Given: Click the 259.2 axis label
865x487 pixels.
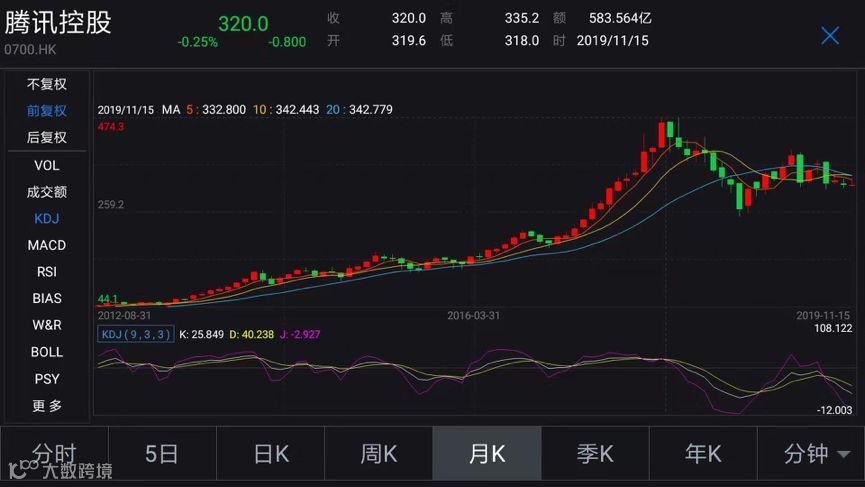Looking at the screenshot, I should coord(111,205).
